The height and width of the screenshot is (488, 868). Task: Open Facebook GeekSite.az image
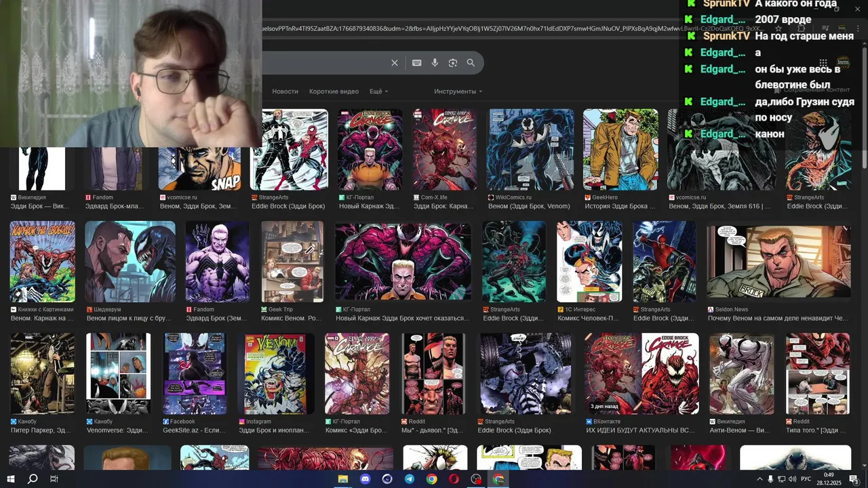click(194, 373)
